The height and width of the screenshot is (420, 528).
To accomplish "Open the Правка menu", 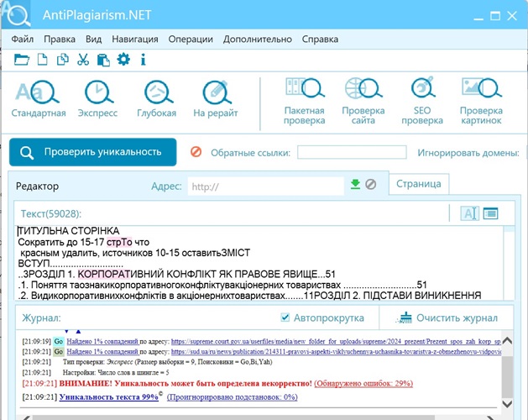I will [60, 39].
